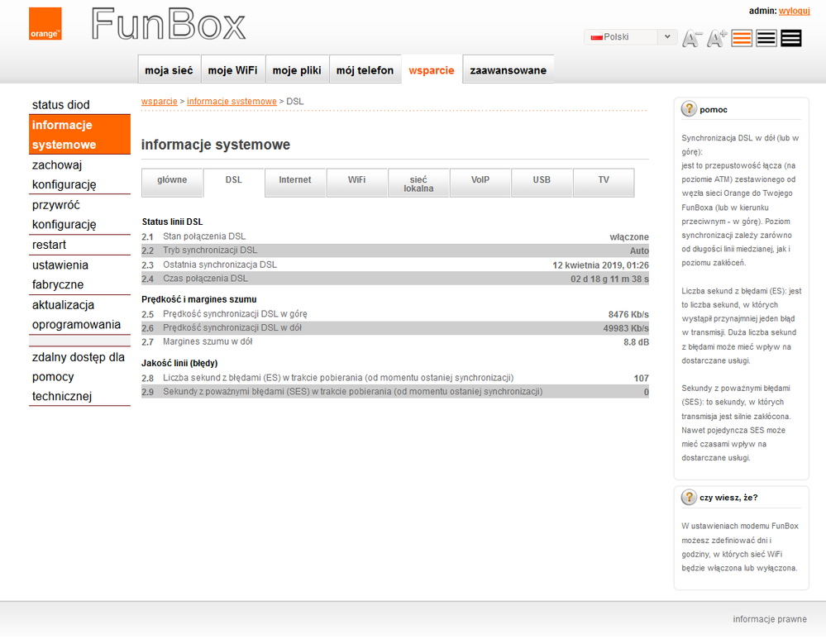This screenshot has height=644, width=826.
Task: Select the orange color theme icon
Action: (742, 38)
